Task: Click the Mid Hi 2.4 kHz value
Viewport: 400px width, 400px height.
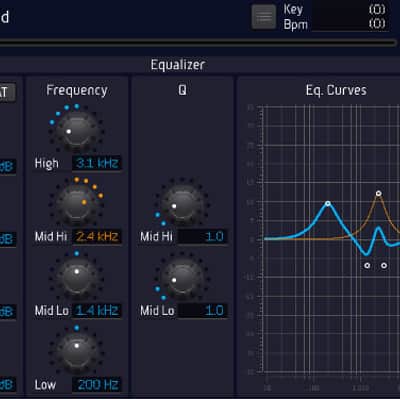Action: coord(97,237)
